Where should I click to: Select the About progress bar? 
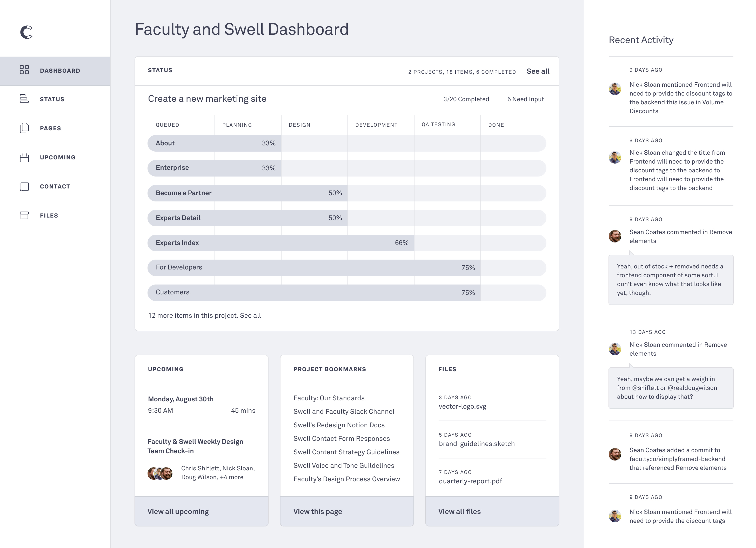click(347, 143)
